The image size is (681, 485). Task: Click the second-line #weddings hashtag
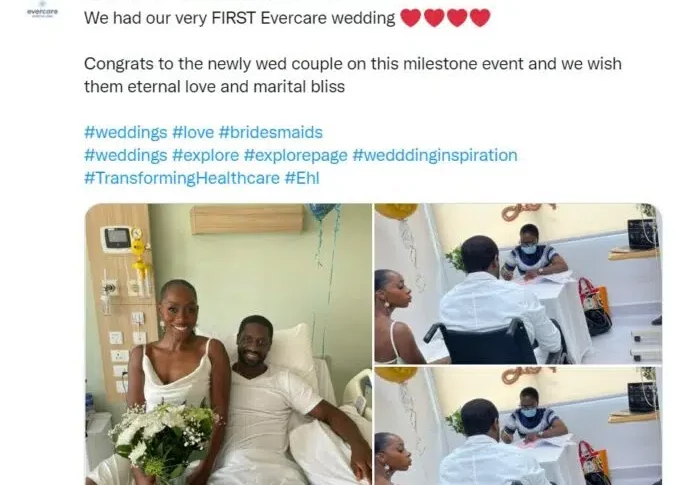click(x=126, y=155)
